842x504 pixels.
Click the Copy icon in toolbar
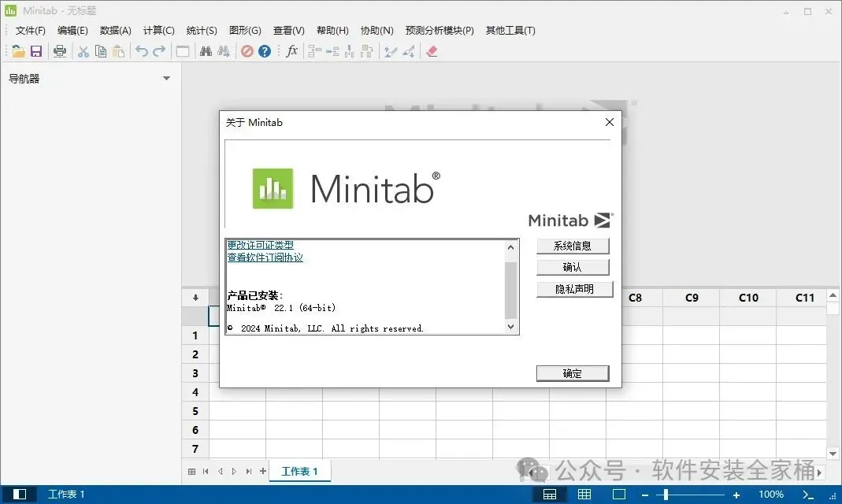(x=100, y=51)
